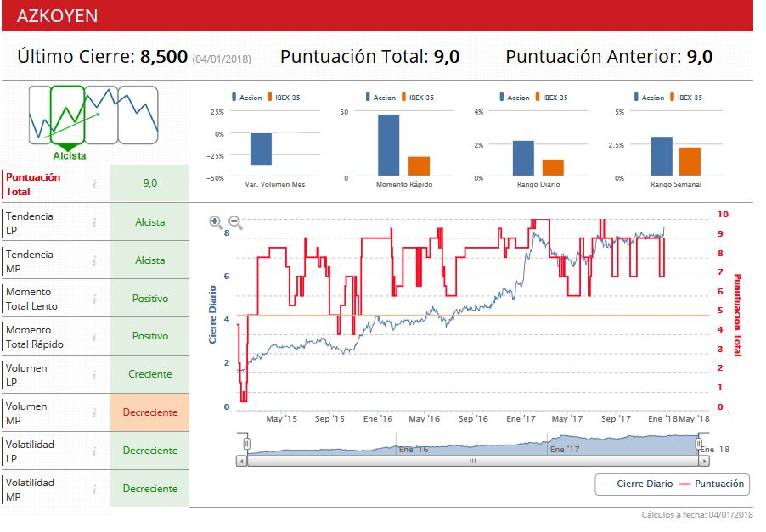The image size is (766, 532).
Task: Click the navigator scrollbar thumb
Action: click(473, 461)
